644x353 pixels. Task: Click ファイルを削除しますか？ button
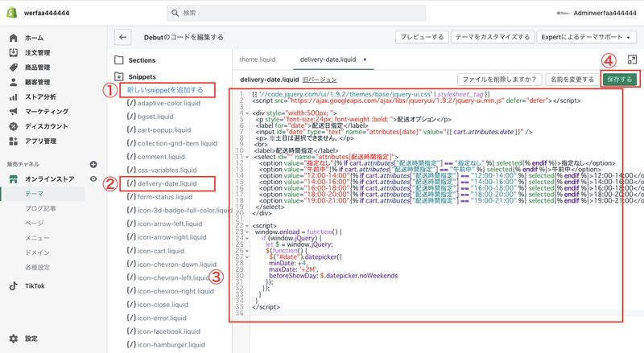(499, 80)
